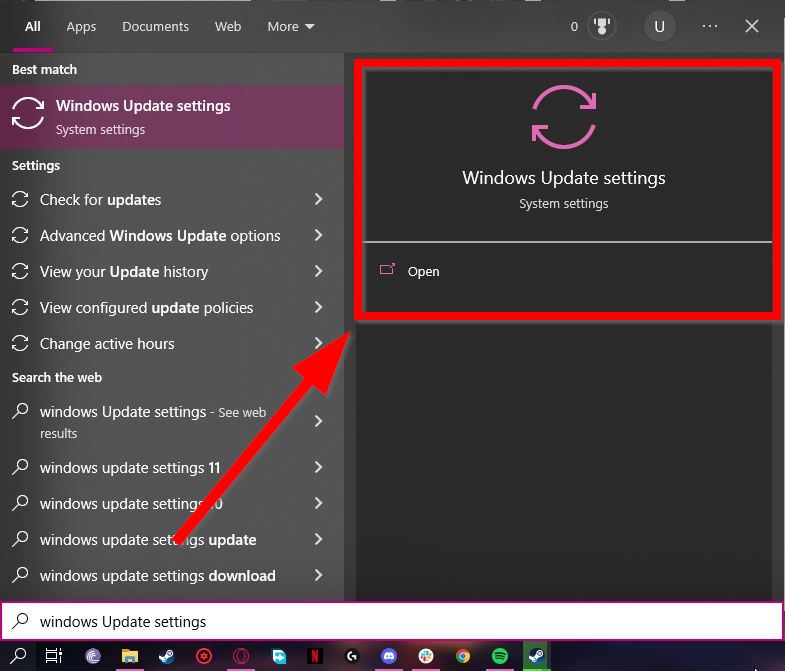Click magnifier icon inside the search box
Viewport: 785px width, 671px height.
[20, 621]
